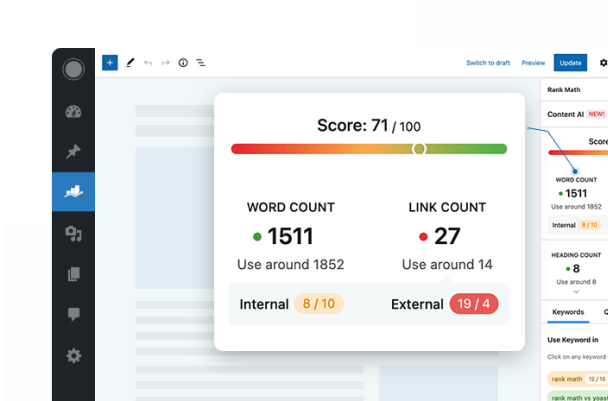Open the Media icon in sidebar
608x401 pixels.
pos(73,233)
